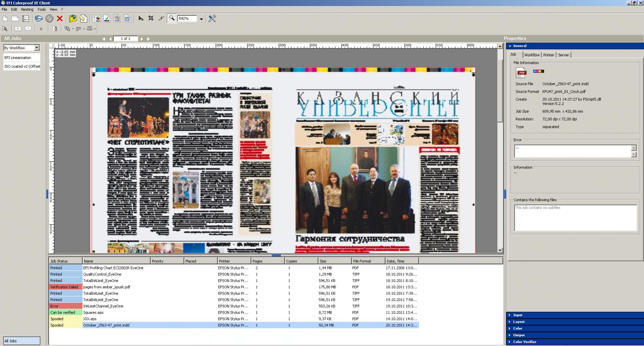Sort by Name column header
Screen dimensions: 644x346
116,261
